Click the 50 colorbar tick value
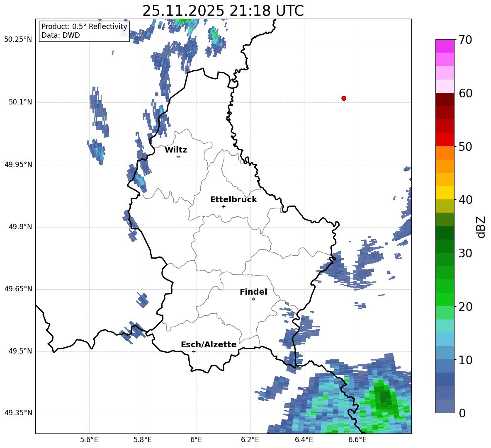 (x=465, y=146)
